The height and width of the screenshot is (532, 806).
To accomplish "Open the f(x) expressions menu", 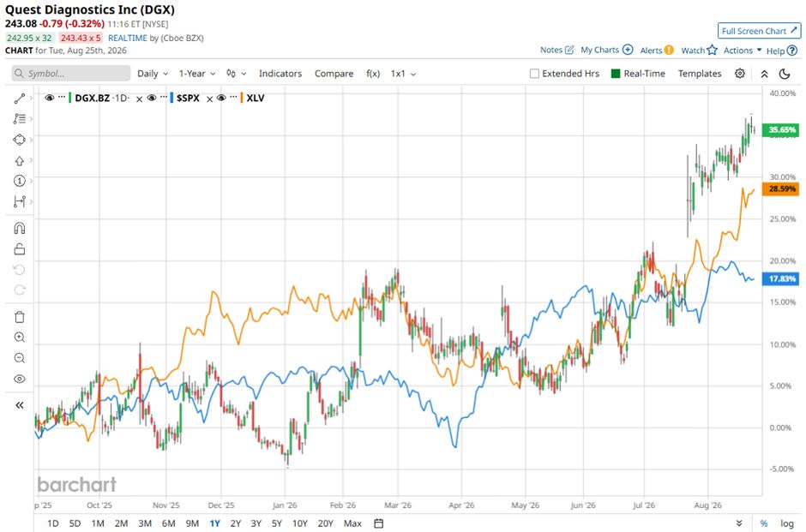I will point(373,74).
